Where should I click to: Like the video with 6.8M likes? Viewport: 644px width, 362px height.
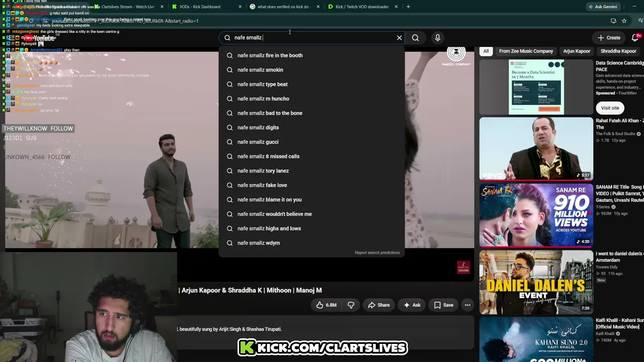pyautogui.click(x=326, y=305)
